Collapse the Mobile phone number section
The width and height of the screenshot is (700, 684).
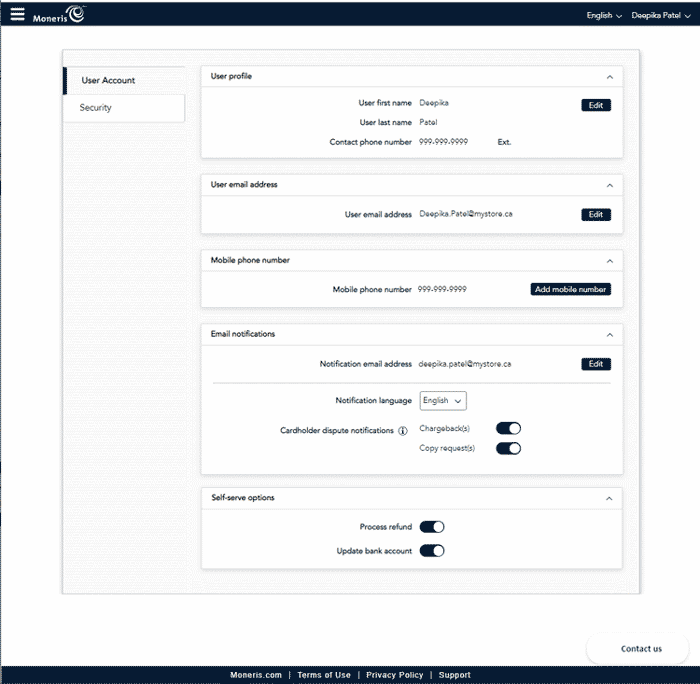(610, 261)
